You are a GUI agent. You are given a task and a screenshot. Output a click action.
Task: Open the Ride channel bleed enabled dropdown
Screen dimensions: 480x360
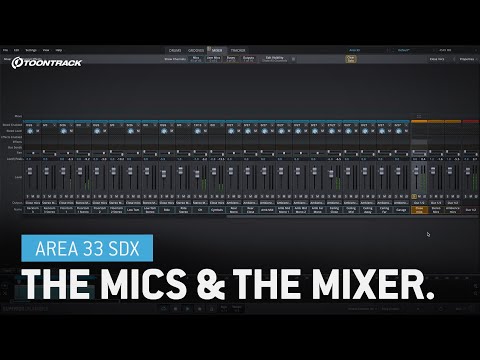tap(167, 125)
